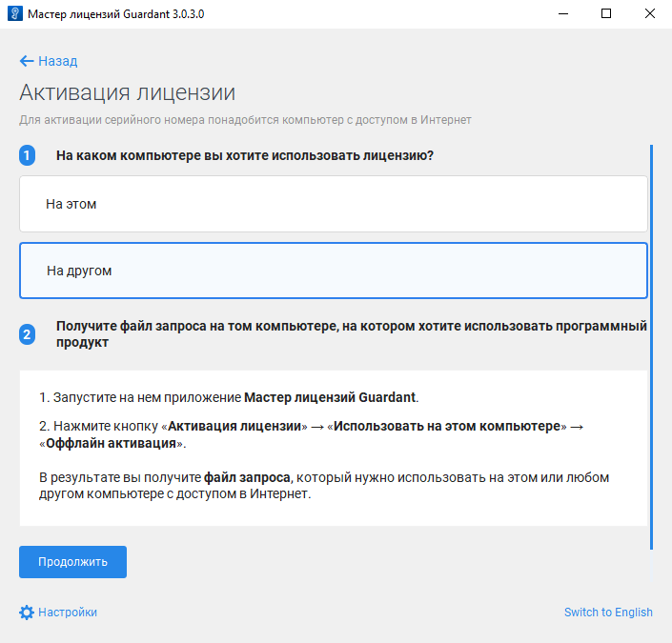Click the Guardant app icon in title bar
The width and height of the screenshot is (672, 643).
pyautogui.click(x=14, y=14)
